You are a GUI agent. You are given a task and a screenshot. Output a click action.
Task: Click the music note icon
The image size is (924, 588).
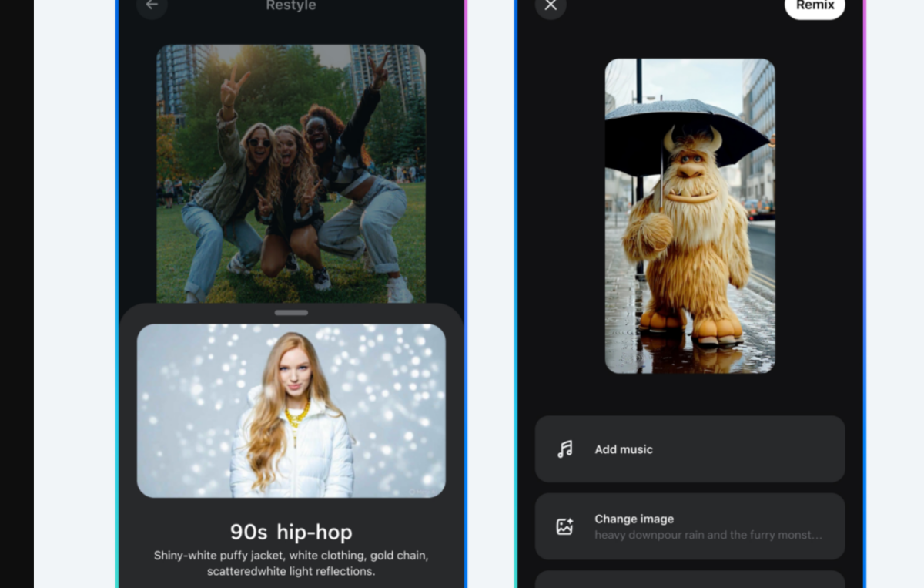tap(565, 449)
